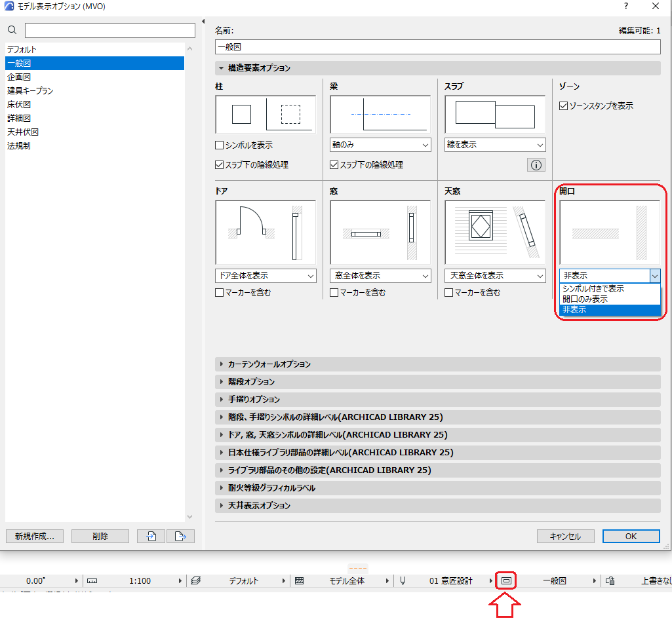Toggle ゾーンスタンプを表示 checkbox

pyautogui.click(x=564, y=106)
